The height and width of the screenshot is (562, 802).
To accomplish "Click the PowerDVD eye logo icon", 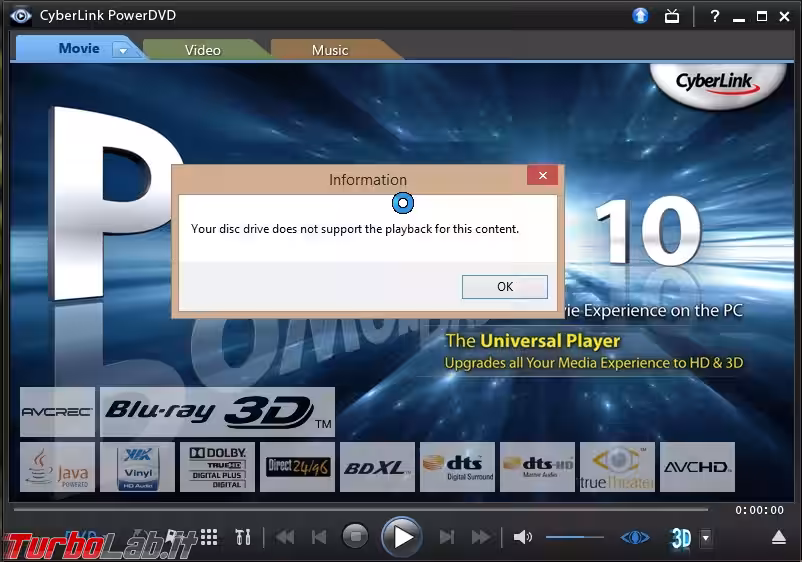I will click(x=20, y=16).
